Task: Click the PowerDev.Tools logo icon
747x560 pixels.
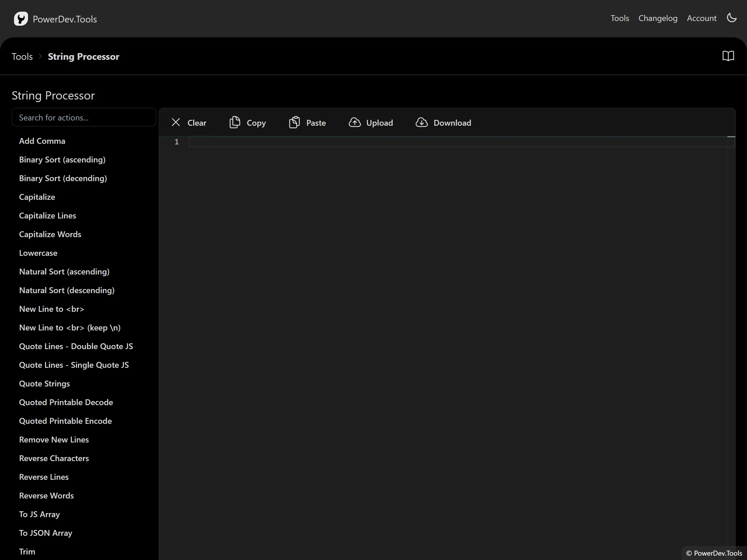Action: [21, 19]
